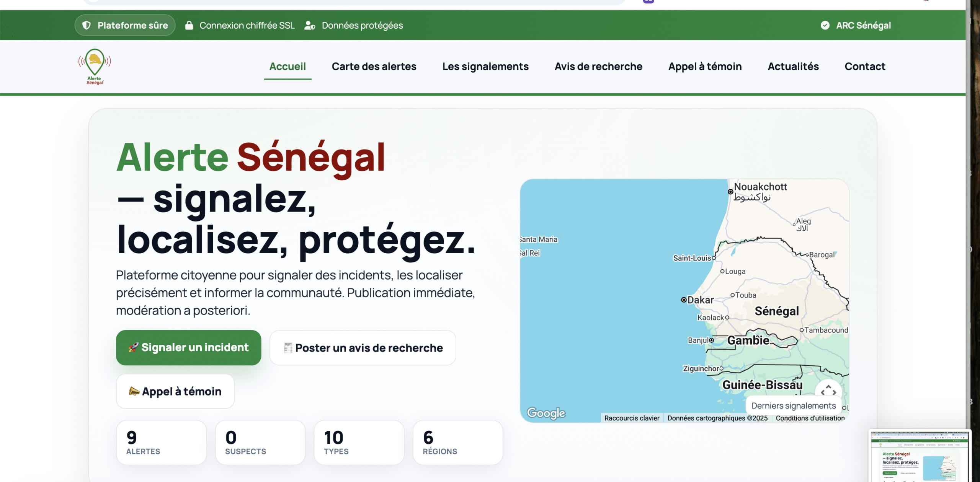Screen dimensions: 980x482
Task: Open the Contact page
Action: tap(864, 67)
